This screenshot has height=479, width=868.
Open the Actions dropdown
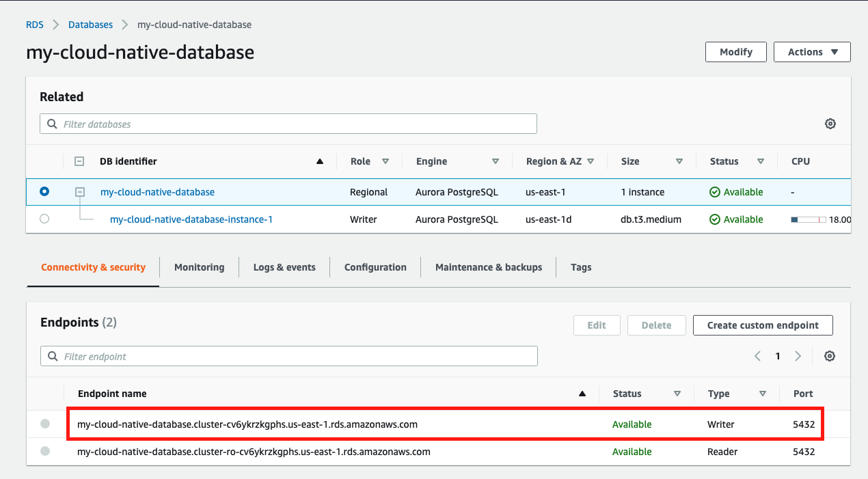(x=812, y=52)
